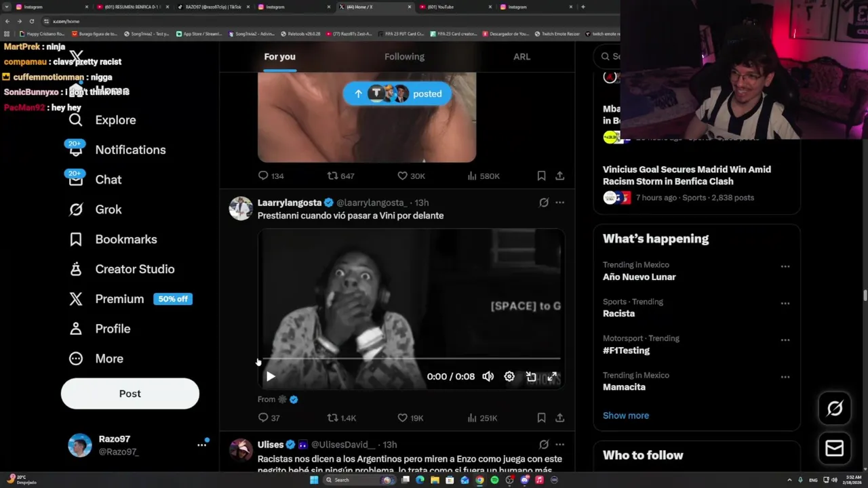Open options for #F1Testing trend

tap(785, 340)
